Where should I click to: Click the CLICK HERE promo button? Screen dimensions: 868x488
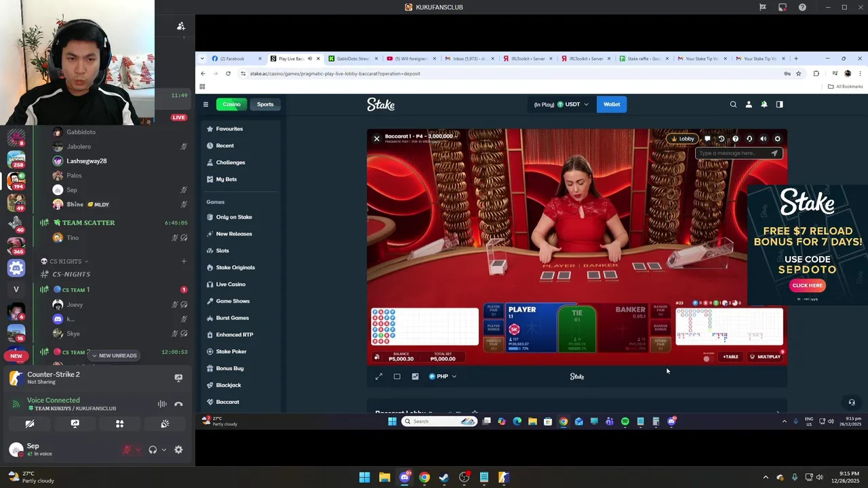click(x=807, y=285)
